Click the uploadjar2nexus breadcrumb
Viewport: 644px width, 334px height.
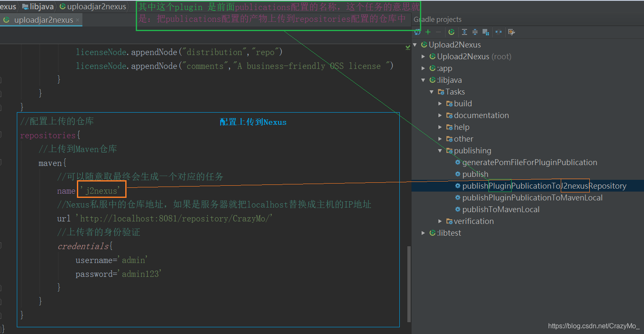pos(93,7)
